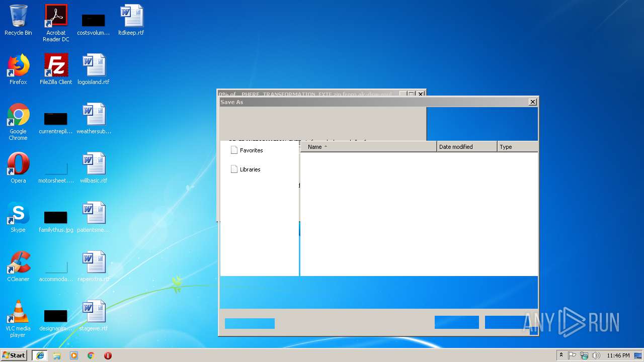This screenshot has width=644, height=362.
Task: Select logoisland.rtf document icon
Action: [x=94, y=69]
